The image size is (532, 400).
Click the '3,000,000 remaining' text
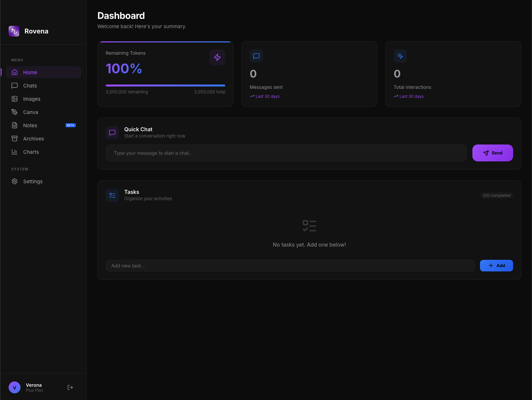(127, 92)
